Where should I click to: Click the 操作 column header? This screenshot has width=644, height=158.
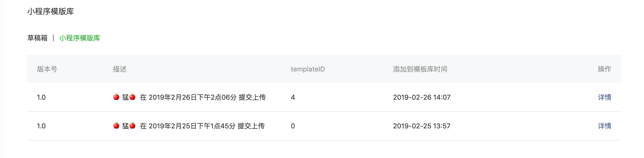604,69
